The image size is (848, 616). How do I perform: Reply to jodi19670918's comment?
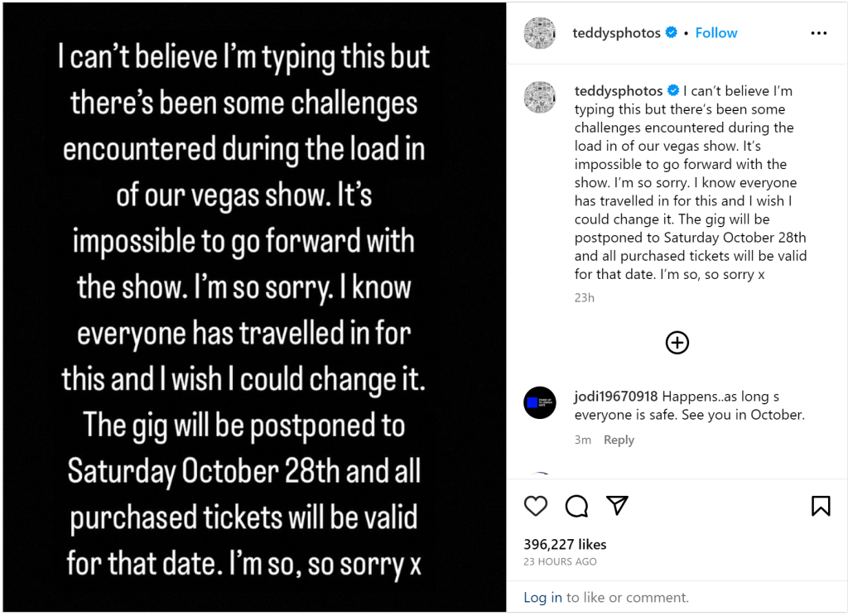[619, 440]
